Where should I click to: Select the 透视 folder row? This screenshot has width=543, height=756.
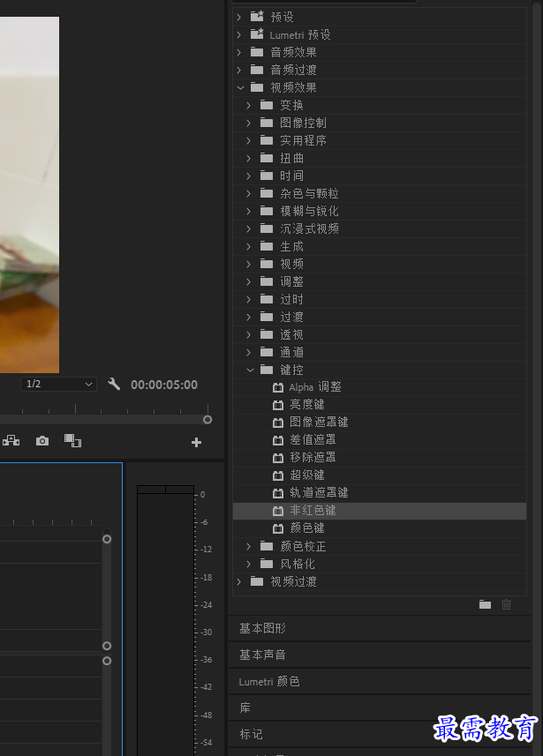click(x=380, y=334)
